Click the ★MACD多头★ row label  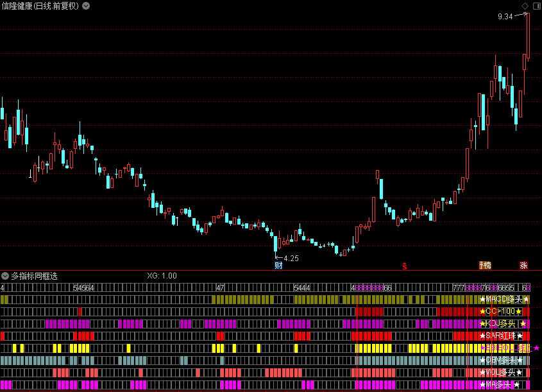504,300
